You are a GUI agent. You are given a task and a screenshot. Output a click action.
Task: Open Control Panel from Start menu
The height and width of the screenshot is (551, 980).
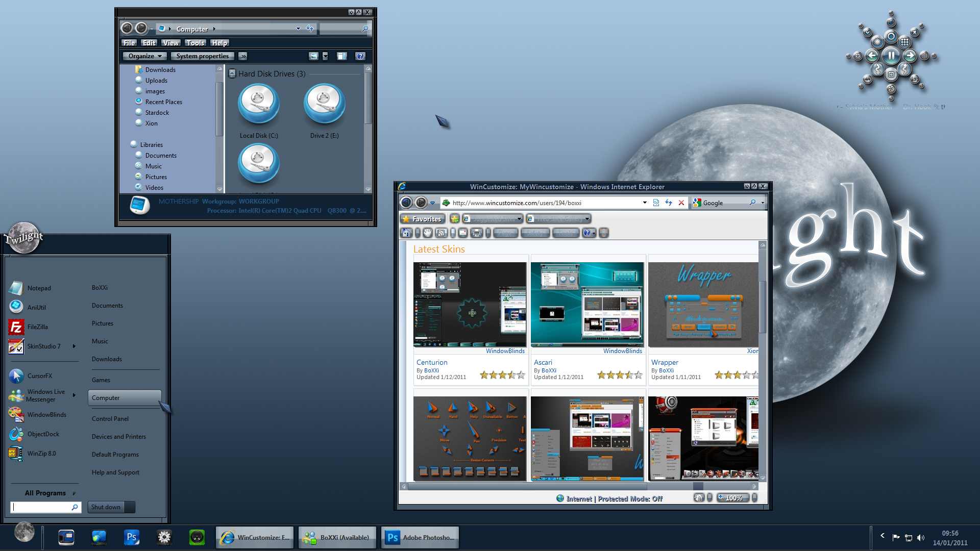(x=110, y=419)
